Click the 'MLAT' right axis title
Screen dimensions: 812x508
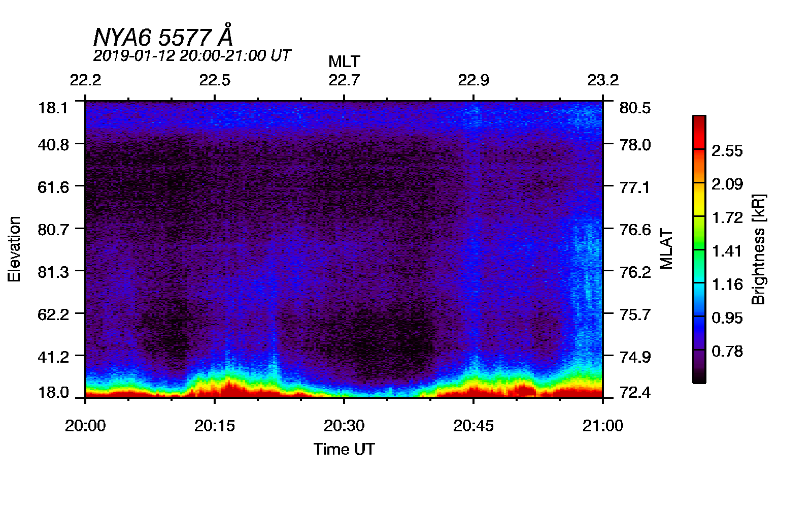pos(666,249)
